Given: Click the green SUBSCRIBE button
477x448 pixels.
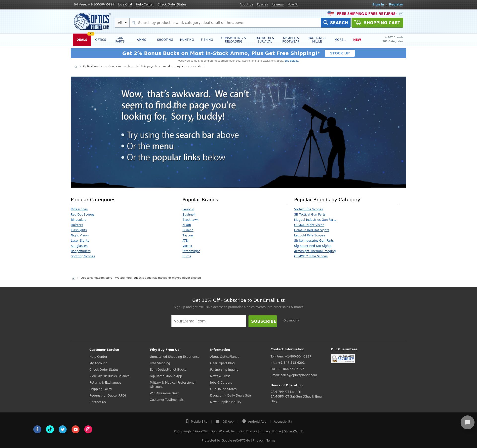Looking at the screenshot, I should click(263, 321).
